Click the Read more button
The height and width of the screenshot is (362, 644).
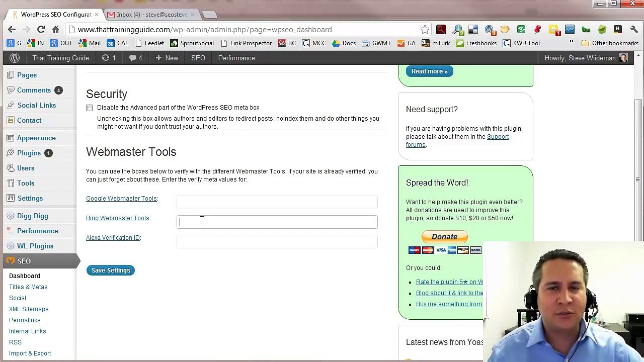[x=429, y=71]
